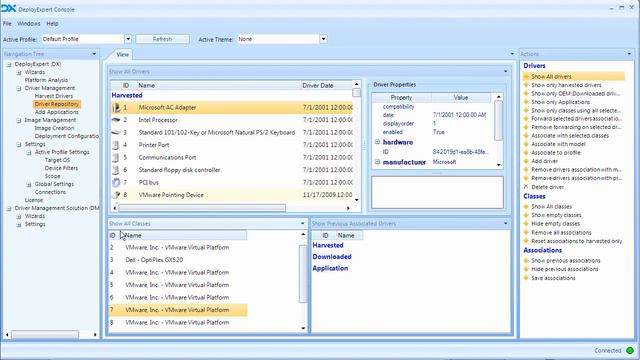
Task: Open the Actions panel dropdown arrow
Action: click(x=629, y=54)
